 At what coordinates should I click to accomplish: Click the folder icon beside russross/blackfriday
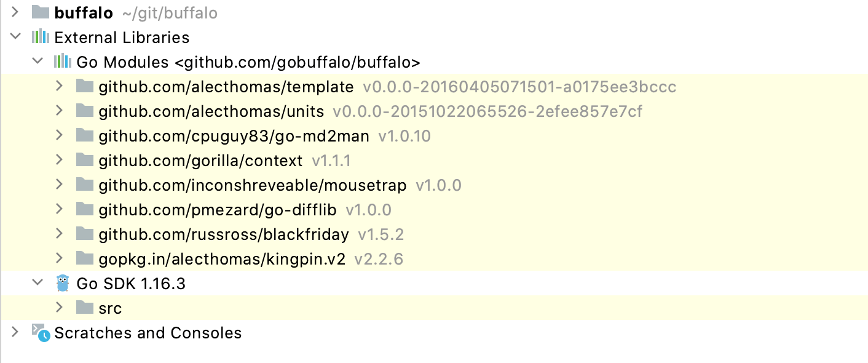point(85,234)
